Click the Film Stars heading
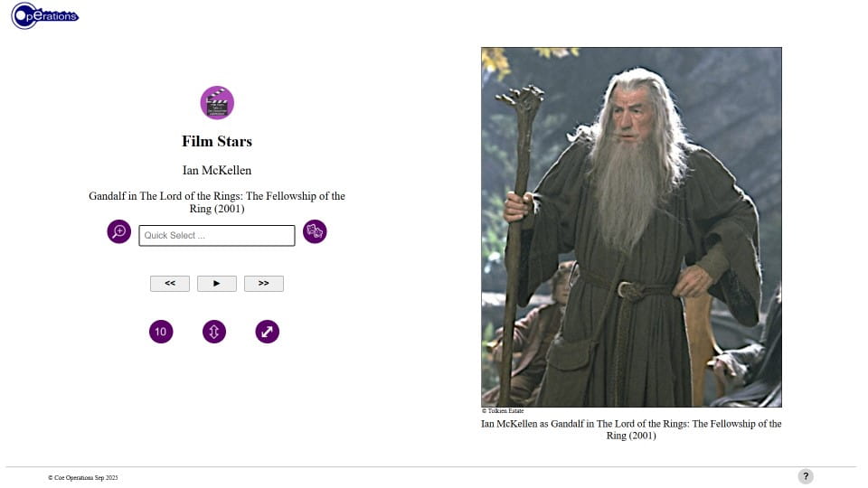This screenshot has height=488, width=868. [217, 141]
